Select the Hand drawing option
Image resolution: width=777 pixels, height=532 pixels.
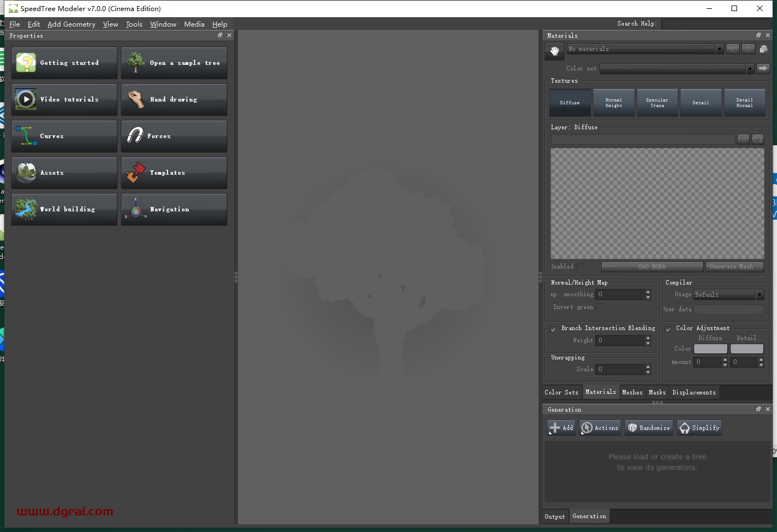tap(174, 99)
